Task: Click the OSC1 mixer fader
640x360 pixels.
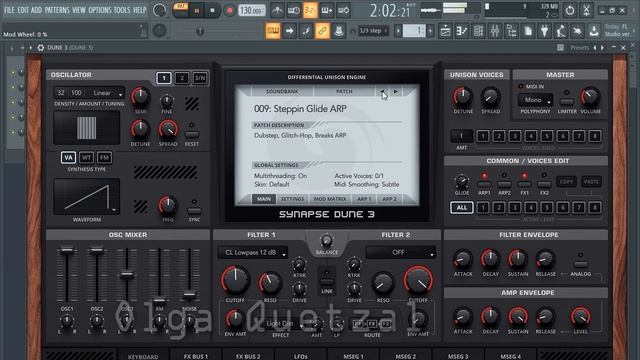Action: tap(67, 250)
